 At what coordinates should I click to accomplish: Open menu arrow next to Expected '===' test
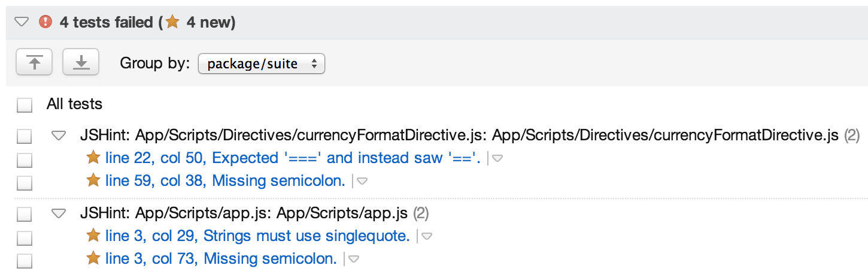[x=497, y=159]
